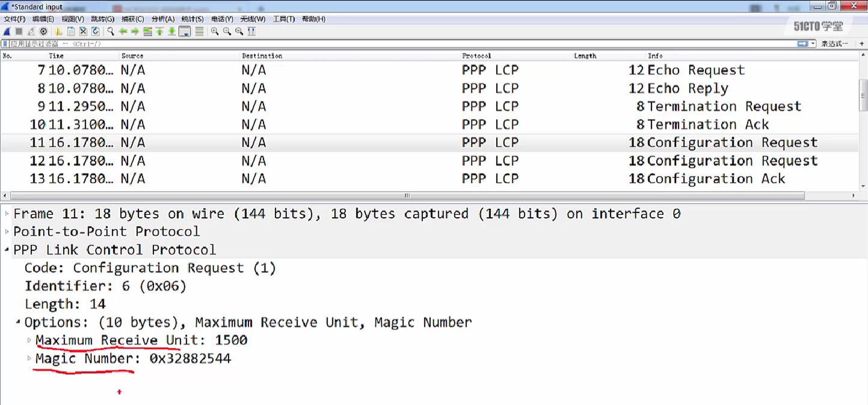
Task: Open a saved capture file
Action: pyautogui.click(x=59, y=31)
